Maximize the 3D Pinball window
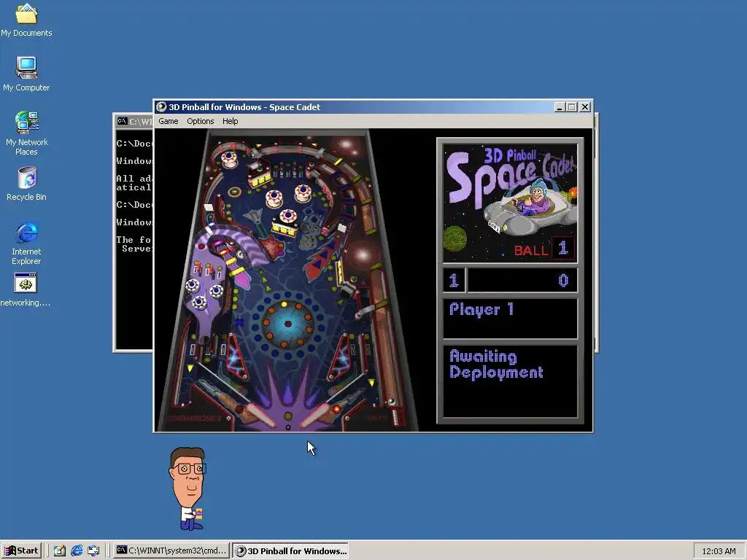The width and height of the screenshot is (747, 560). [572, 107]
